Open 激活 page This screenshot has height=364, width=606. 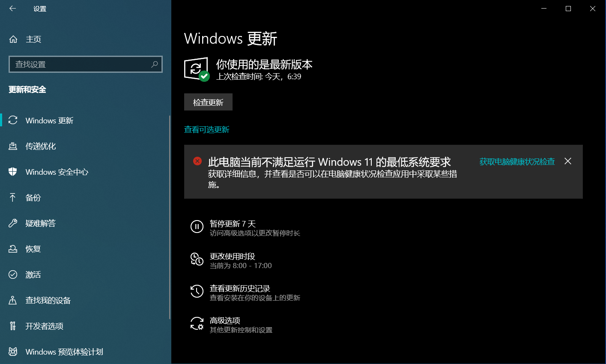point(85,274)
